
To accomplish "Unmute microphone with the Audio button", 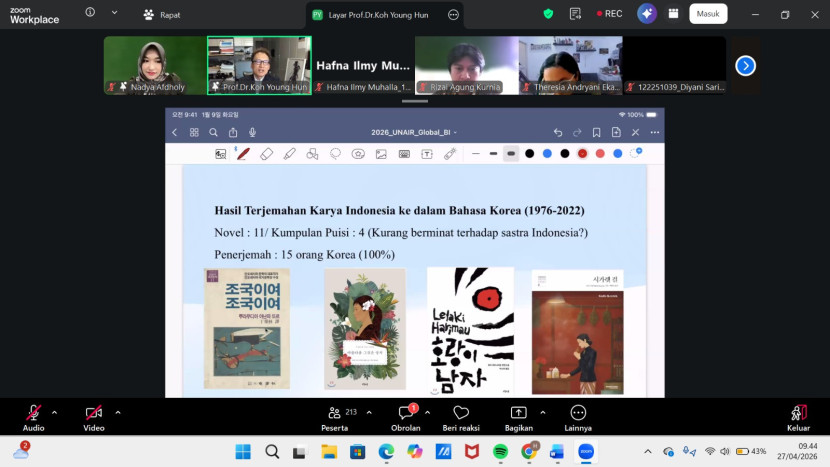I will pyautogui.click(x=33, y=417).
